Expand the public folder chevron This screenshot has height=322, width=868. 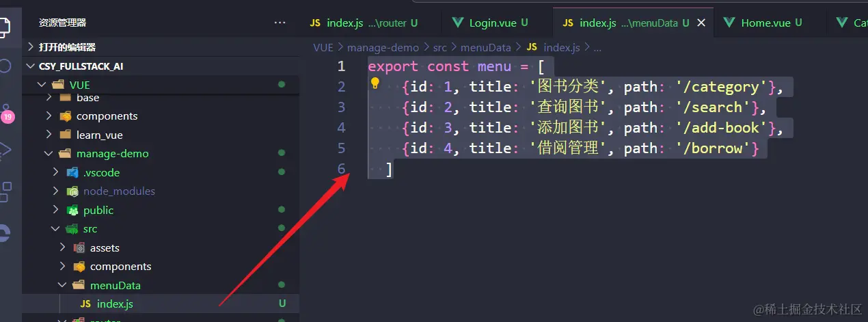[56, 210]
